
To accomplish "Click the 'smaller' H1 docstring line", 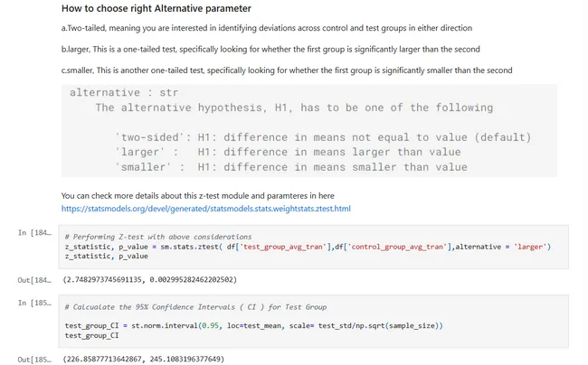I will 290,166.
